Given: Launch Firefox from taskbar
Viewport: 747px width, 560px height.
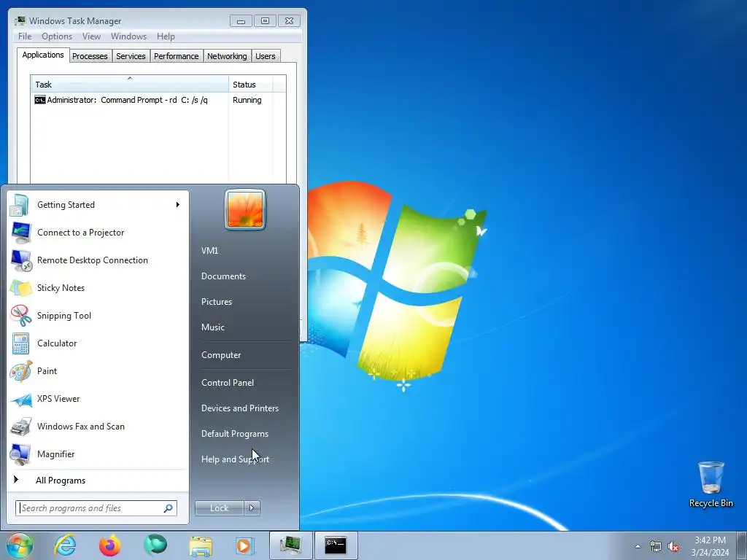Looking at the screenshot, I should click(x=110, y=545).
